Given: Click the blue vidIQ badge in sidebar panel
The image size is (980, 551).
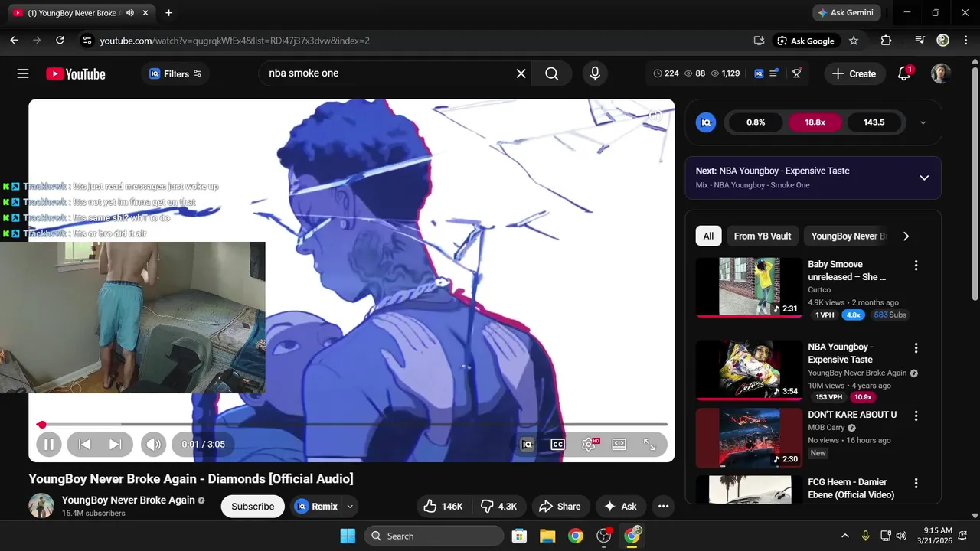Looking at the screenshot, I should click(706, 122).
